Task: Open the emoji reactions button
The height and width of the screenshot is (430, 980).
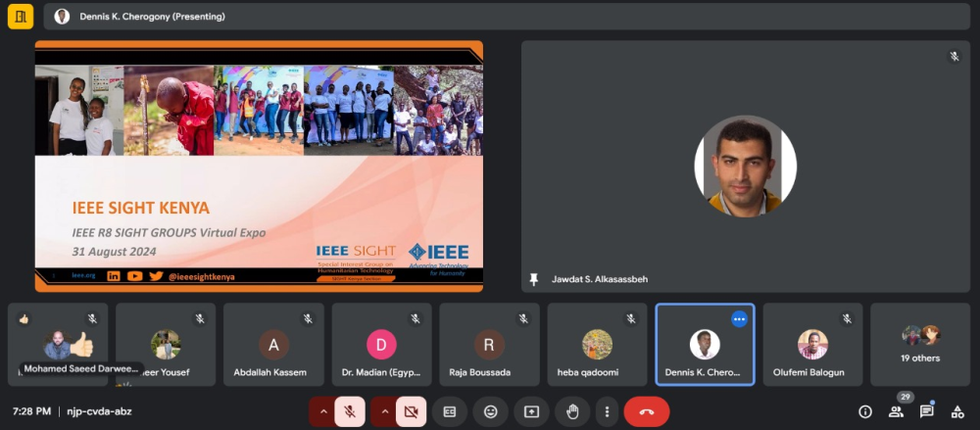Action: click(491, 411)
